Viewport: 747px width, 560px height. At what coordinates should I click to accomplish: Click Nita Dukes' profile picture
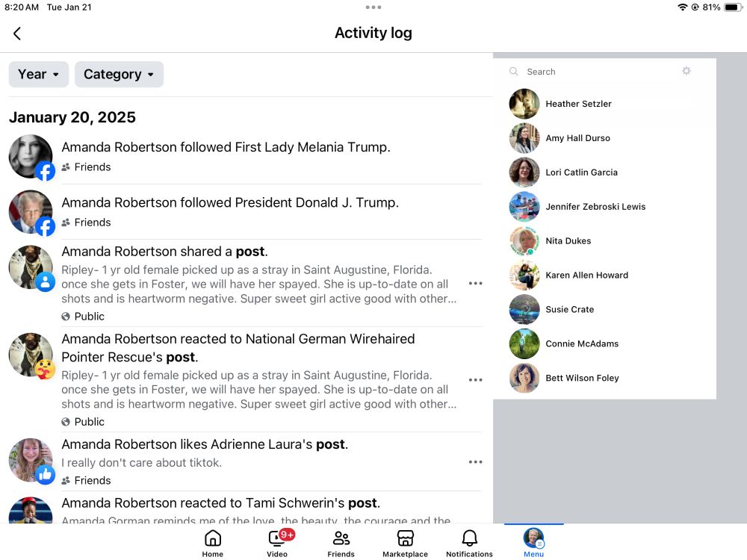[x=524, y=241]
